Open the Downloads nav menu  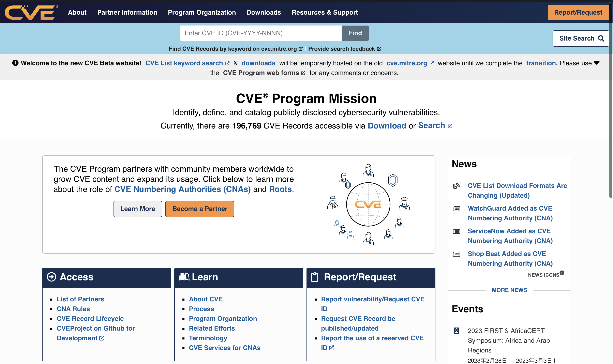(x=264, y=13)
